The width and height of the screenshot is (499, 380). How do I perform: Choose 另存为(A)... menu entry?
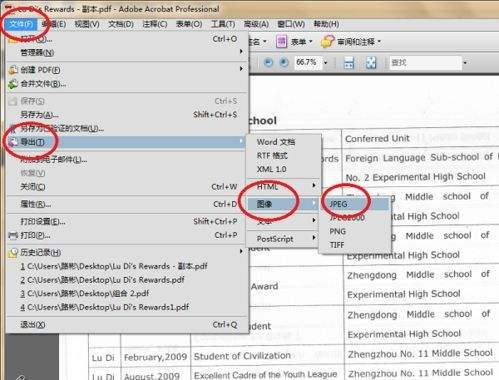pyautogui.click(x=127, y=115)
